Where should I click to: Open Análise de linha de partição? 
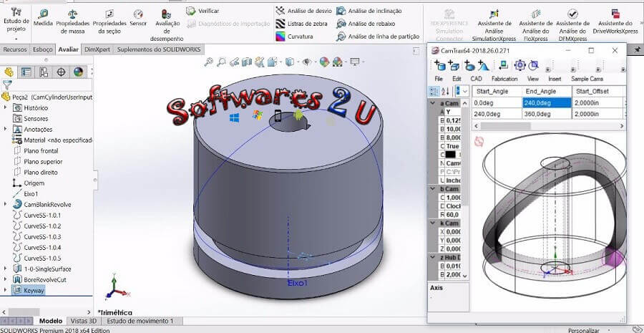click(x=378, y=37)
